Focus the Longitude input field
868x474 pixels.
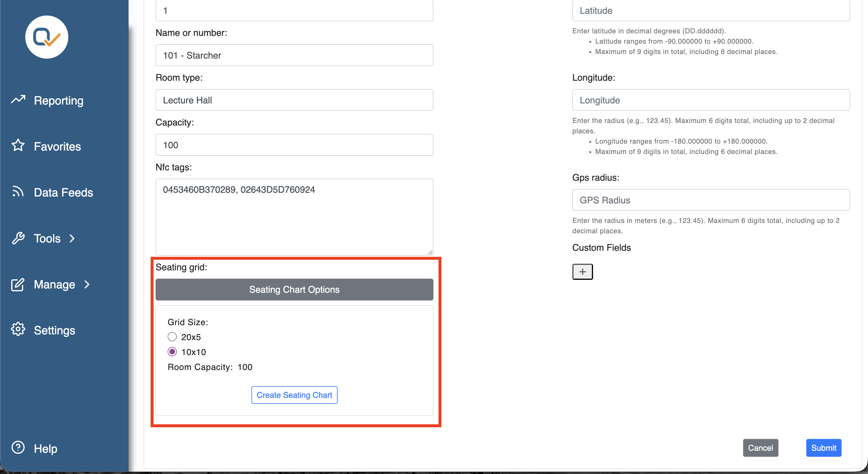coord(711,100)
